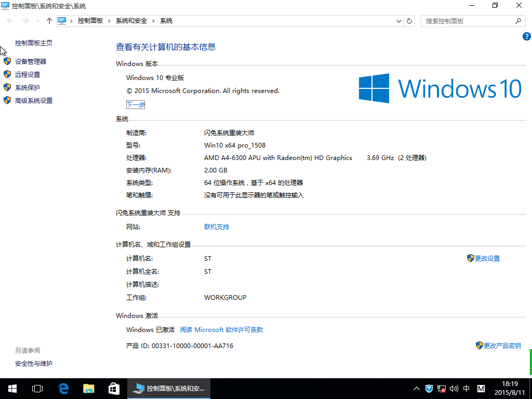Viewport: 532px width, 399px height.
Task: Click the WORKGROUP value
Action: point(225,298)
